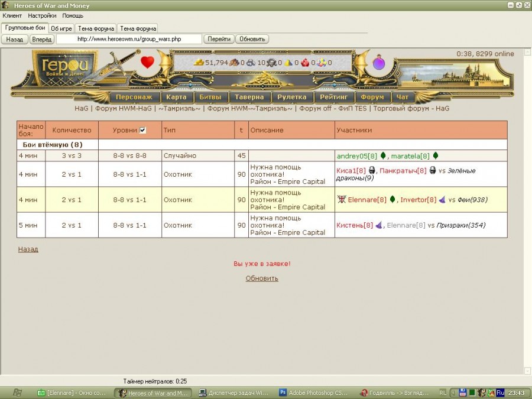
Task: Open Рулетка in game navigation
Action: pos(291,97)
